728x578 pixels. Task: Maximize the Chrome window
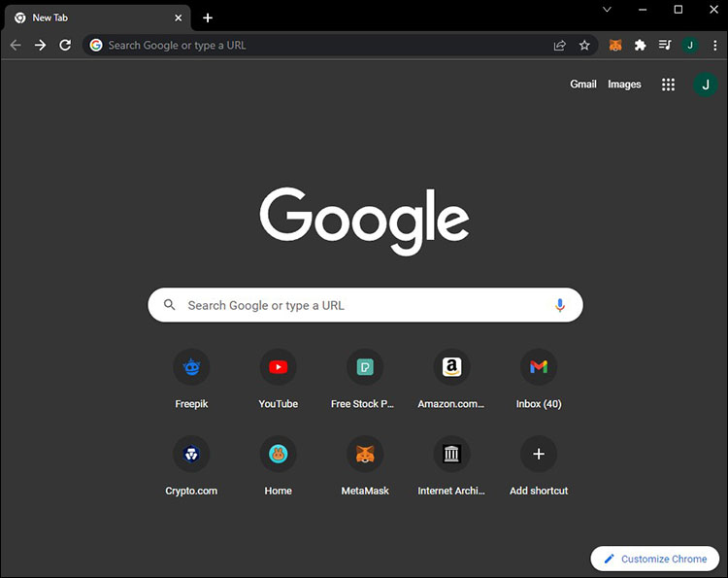click(678, 10)
